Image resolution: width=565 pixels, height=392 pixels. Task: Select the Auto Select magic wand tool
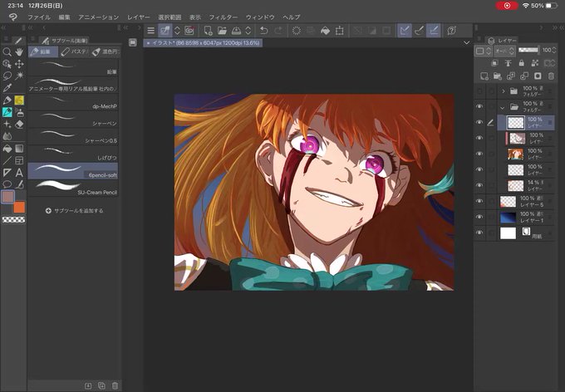(x=19, y=76)
